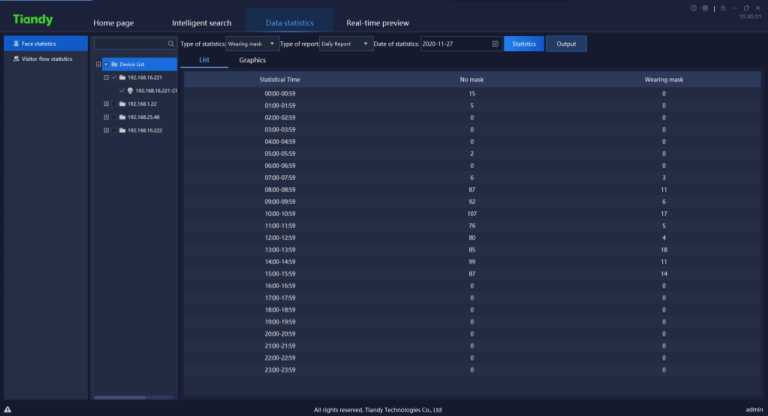Click the device search input field
768x416 pixels.
(130, 44)
